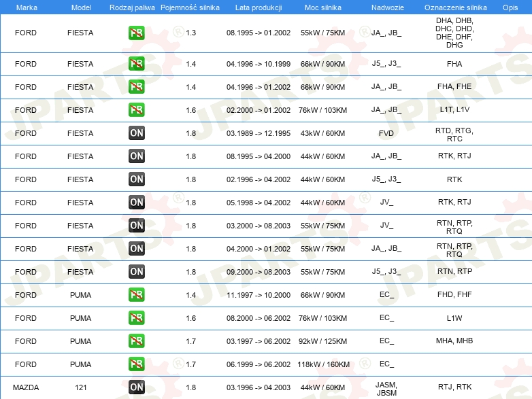Click ON icon in the 05.1998 -> 04.2002 row

click(136, 202)
